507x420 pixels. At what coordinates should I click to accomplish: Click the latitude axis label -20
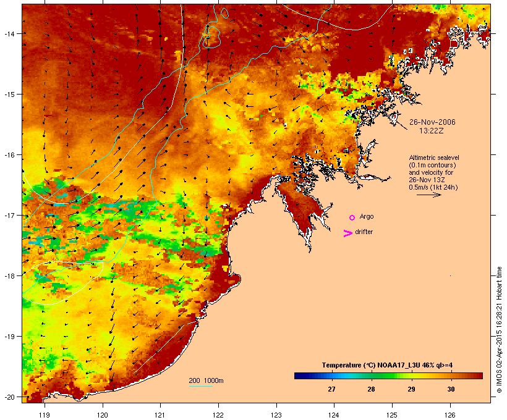[9, 397]
